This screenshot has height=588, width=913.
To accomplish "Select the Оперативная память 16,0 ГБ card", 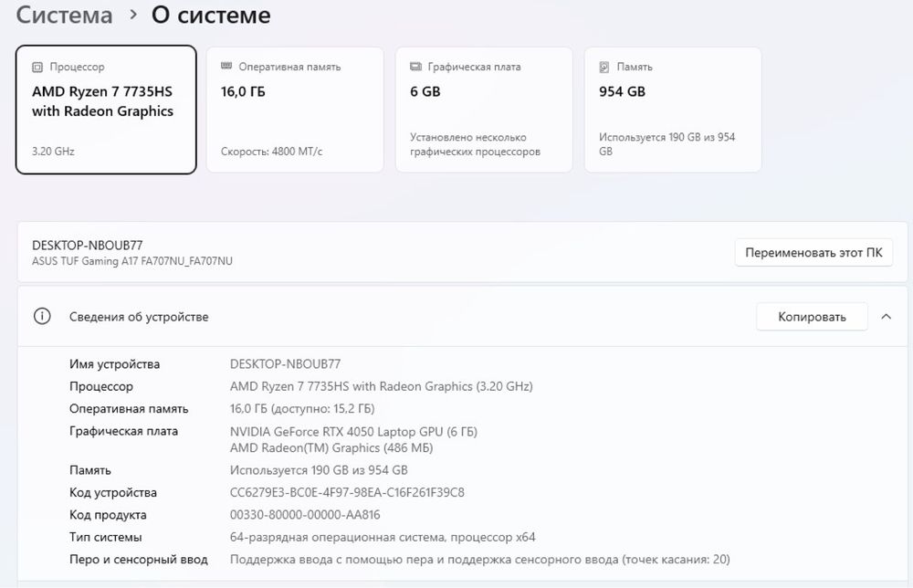I will tap(295, 110).
